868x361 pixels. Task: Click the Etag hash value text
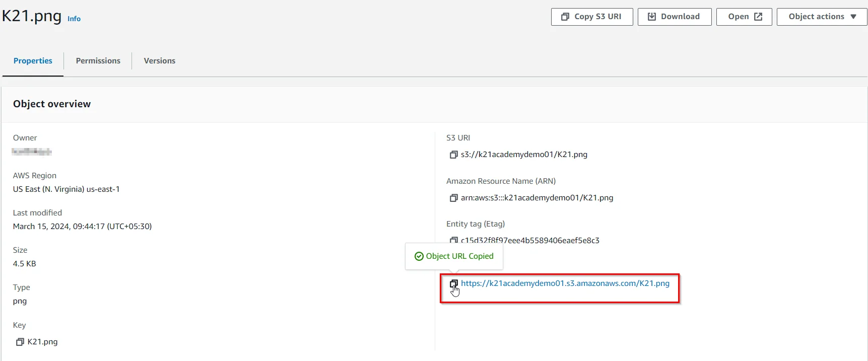pyautogui.click(x=530, y=241)
